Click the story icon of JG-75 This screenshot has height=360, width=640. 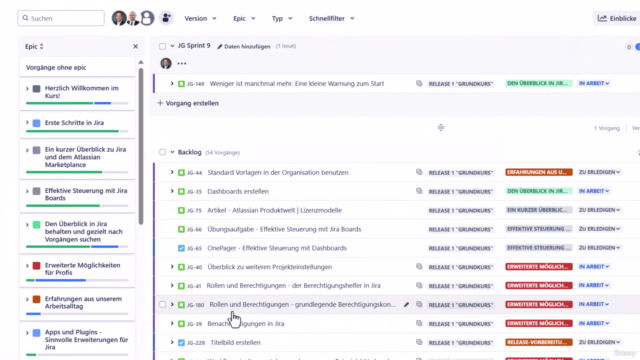(x=181, y=211)
